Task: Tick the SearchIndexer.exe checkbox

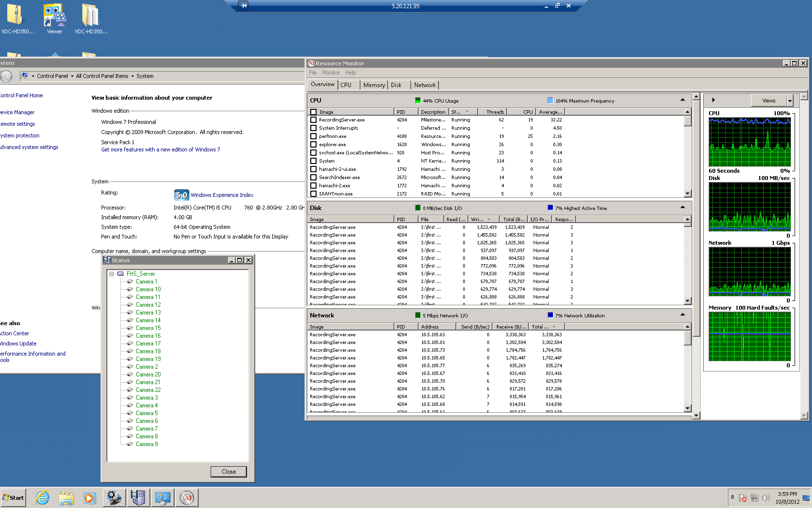Action: point(313,178)
